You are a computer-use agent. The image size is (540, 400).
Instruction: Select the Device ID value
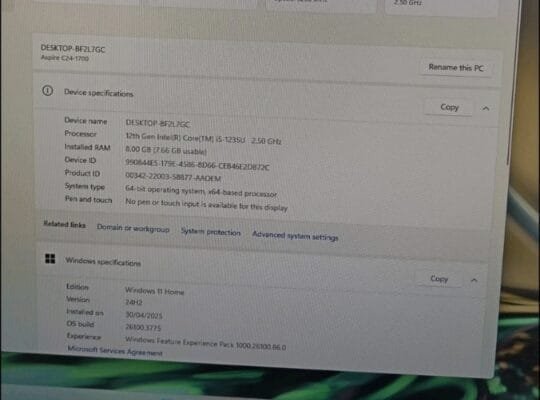197,165
